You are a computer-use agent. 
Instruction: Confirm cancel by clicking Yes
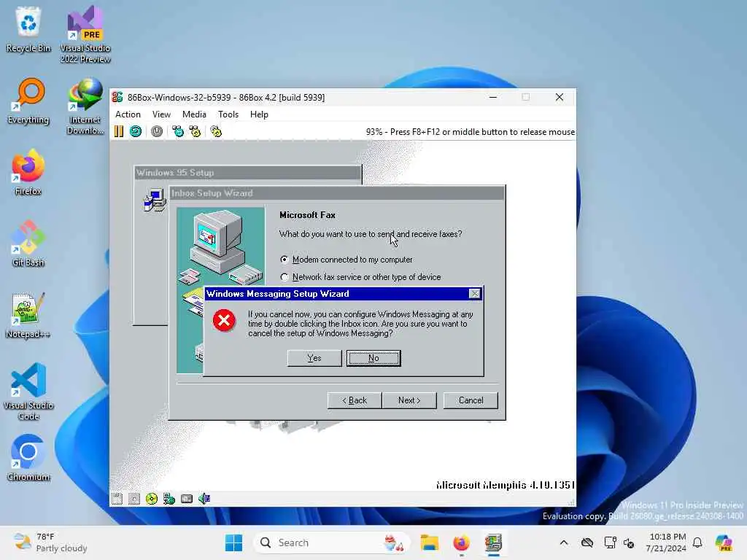point(314,358)
